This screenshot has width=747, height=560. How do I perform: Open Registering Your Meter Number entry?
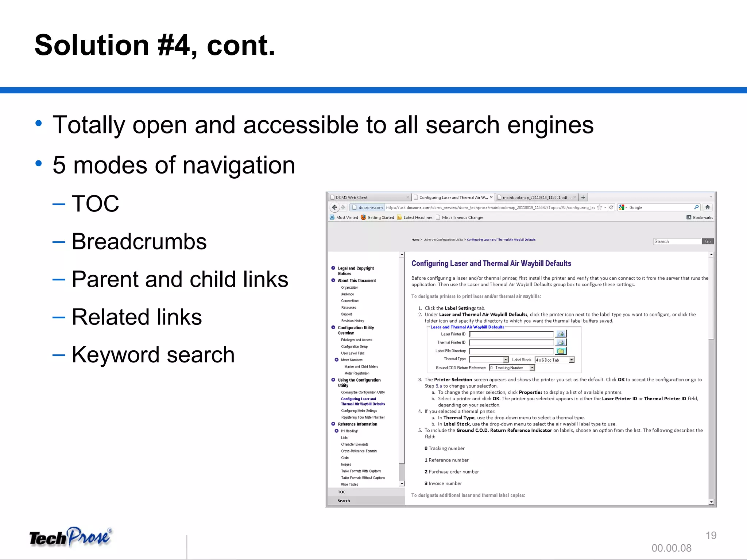[x=363, y=417]
